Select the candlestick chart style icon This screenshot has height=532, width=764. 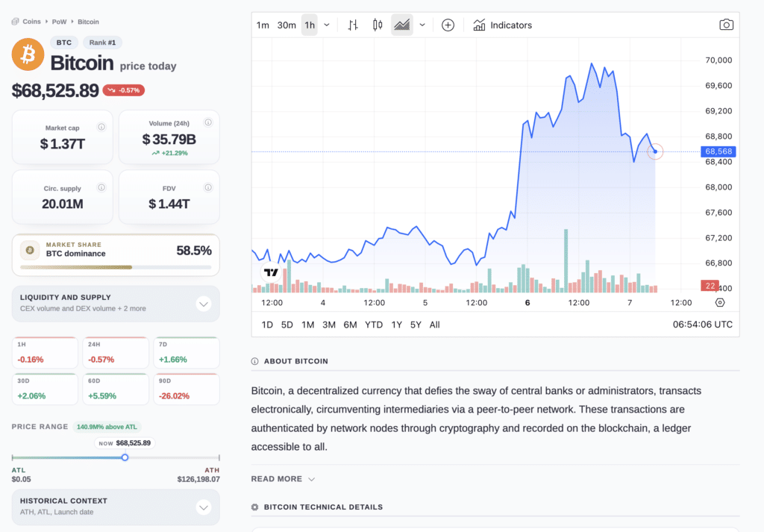tap(378, 25)
